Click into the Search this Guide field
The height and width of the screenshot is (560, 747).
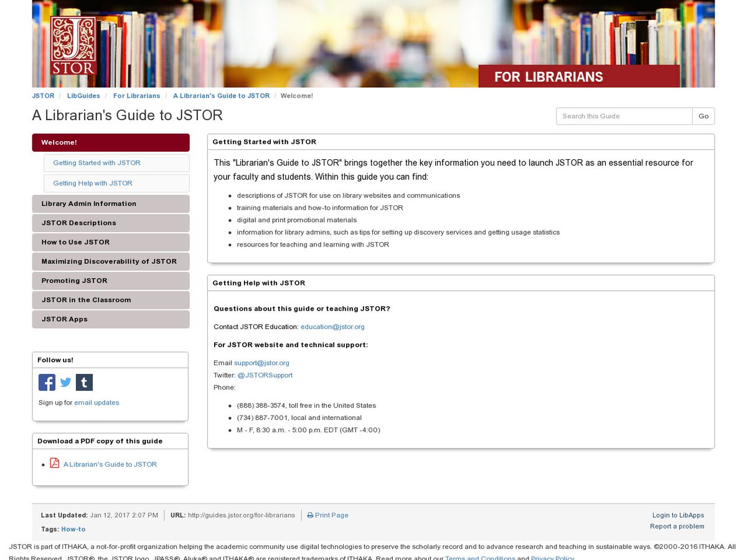point(624,116)
